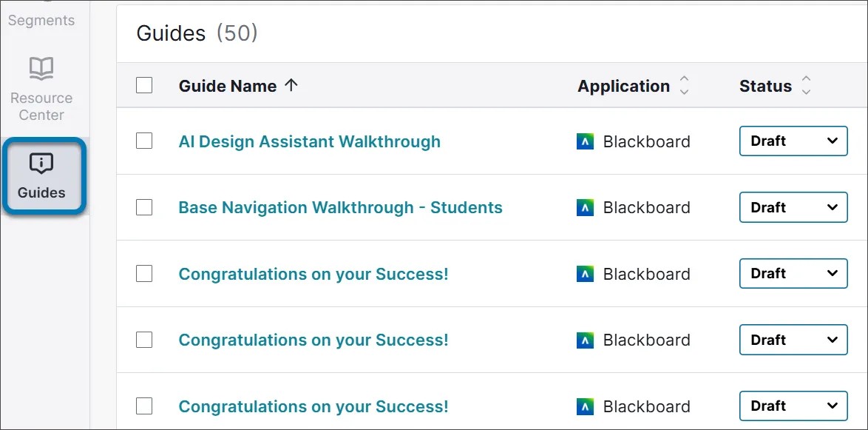Open Base Navigation Walkthrough - Students guide

[340, 208]
